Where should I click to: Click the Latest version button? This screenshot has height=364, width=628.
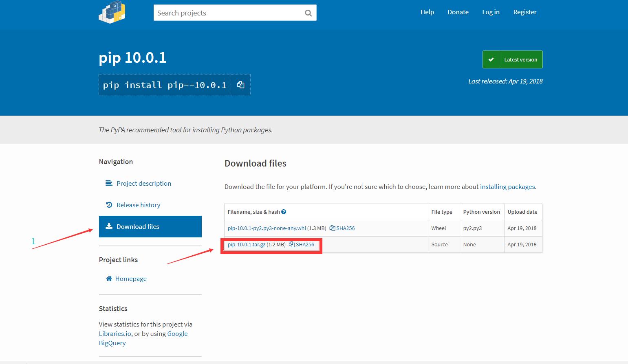(513, 59)
